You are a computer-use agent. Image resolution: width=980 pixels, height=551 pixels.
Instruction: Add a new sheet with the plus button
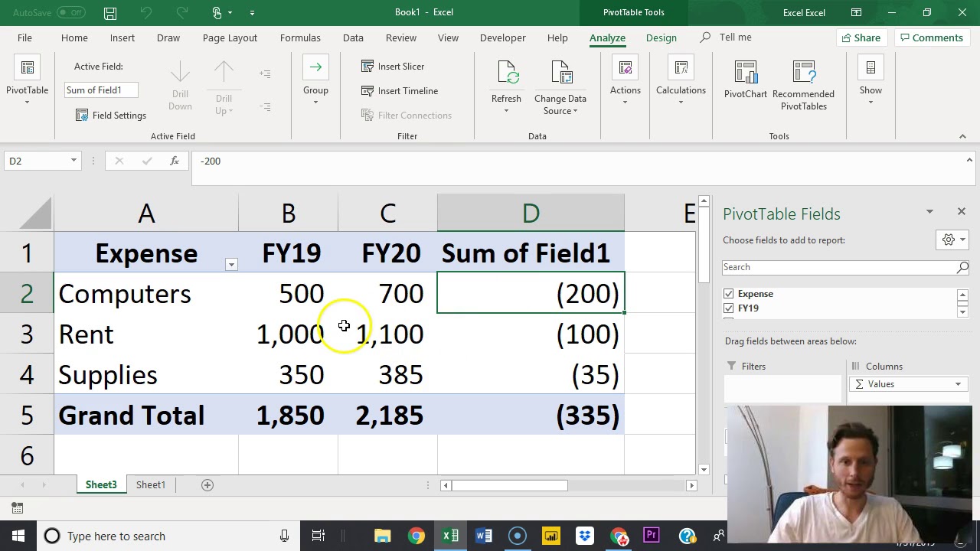[x=207, y=485]
